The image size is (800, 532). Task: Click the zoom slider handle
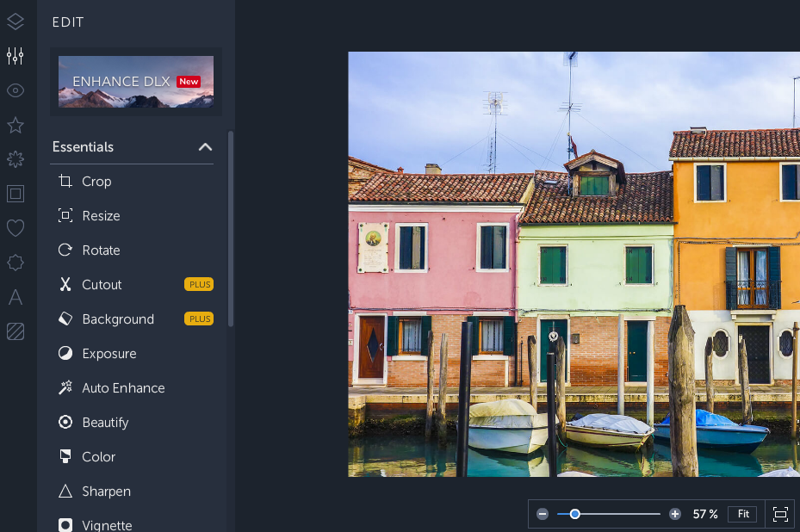tap(574, 514)
